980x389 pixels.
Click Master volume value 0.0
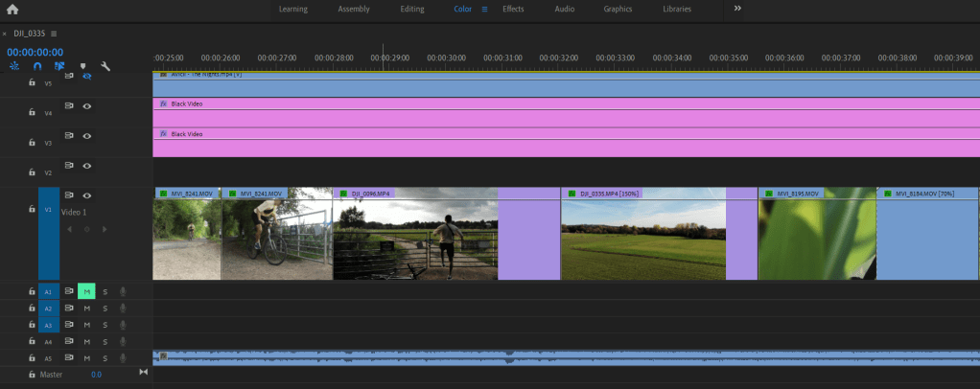point(96,375)
